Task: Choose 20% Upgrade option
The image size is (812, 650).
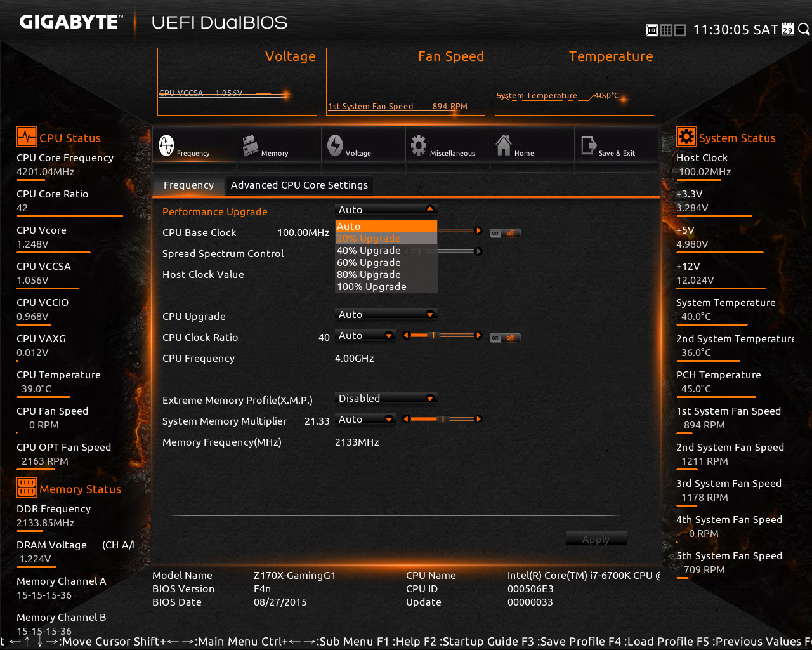Action: coord(386,239)
